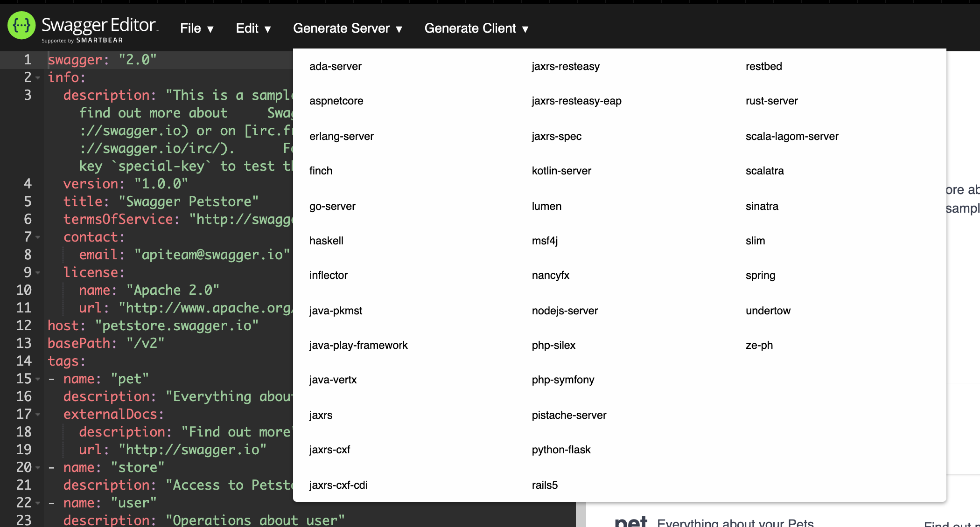The image size is (980, 527).
Task: Click the kotlin-server entry
Action: tap(561, 171)
